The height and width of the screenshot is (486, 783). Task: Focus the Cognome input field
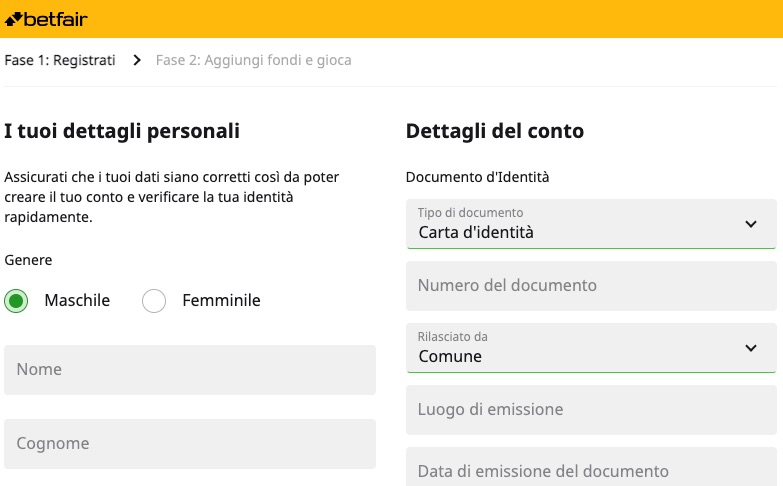pos(190,444)
